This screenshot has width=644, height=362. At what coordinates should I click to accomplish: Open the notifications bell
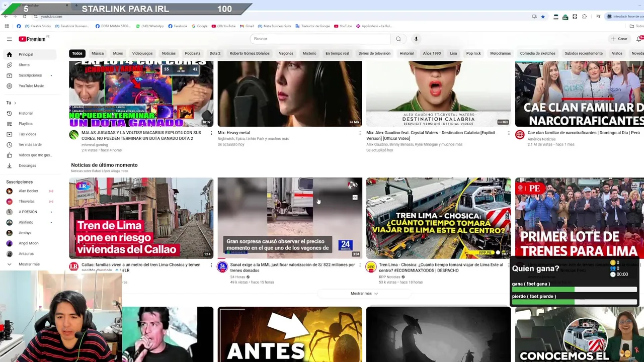(639, 39)
